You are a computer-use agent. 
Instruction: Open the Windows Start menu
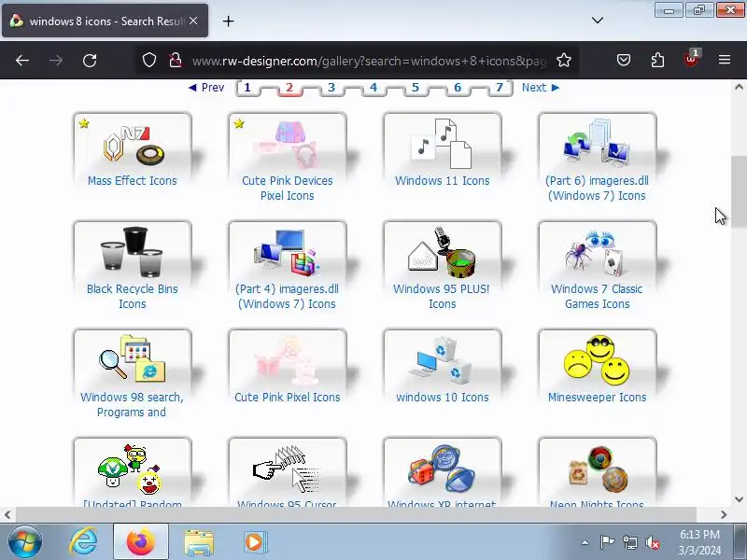(25, 542)
